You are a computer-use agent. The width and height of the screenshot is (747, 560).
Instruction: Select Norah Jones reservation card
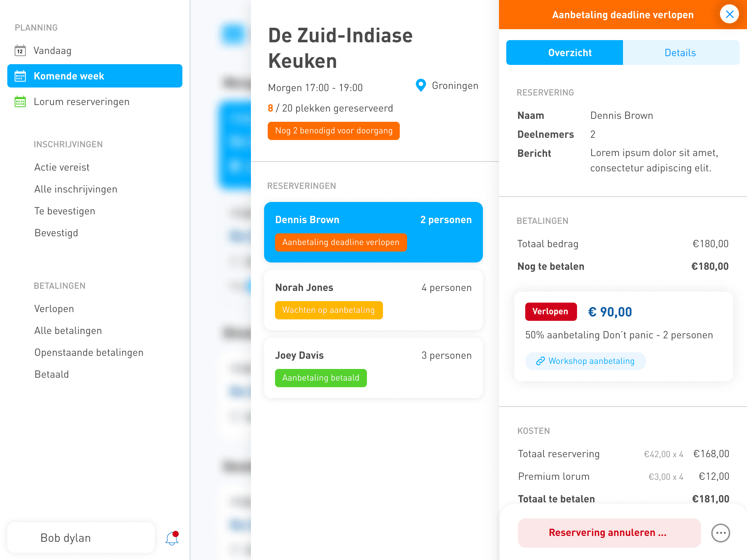(x=373, y=300)
